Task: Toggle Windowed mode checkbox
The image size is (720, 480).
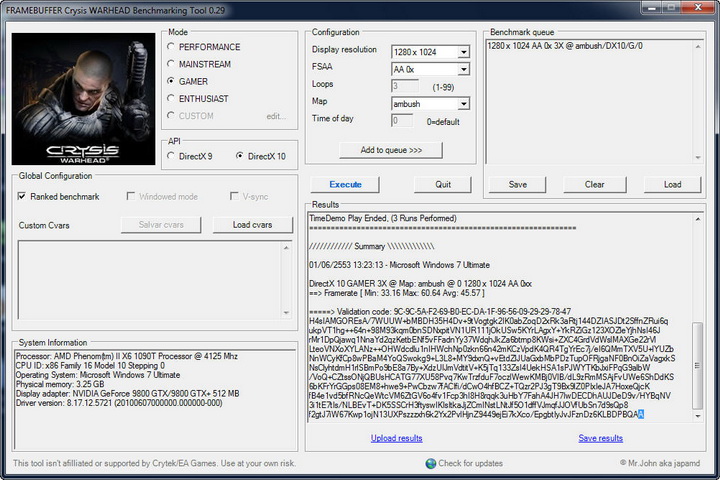Action: pyautogui.click(x=131, y=197)
